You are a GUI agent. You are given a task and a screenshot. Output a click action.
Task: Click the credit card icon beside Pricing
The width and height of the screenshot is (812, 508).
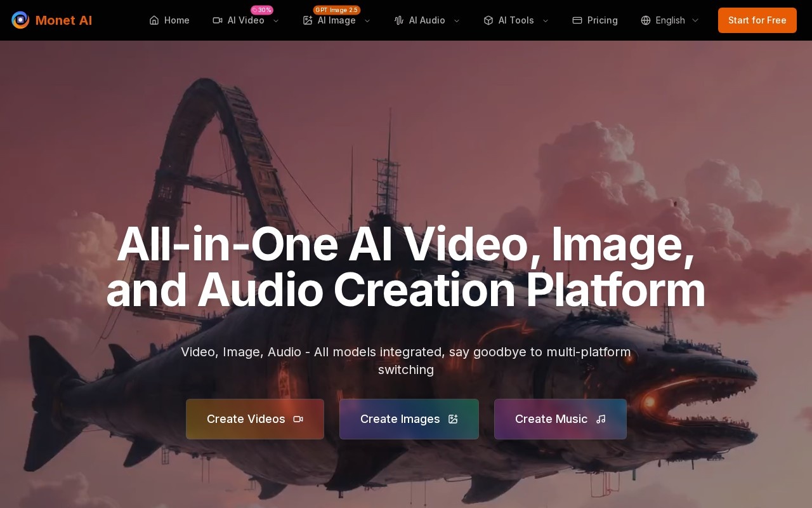(577, 20)
